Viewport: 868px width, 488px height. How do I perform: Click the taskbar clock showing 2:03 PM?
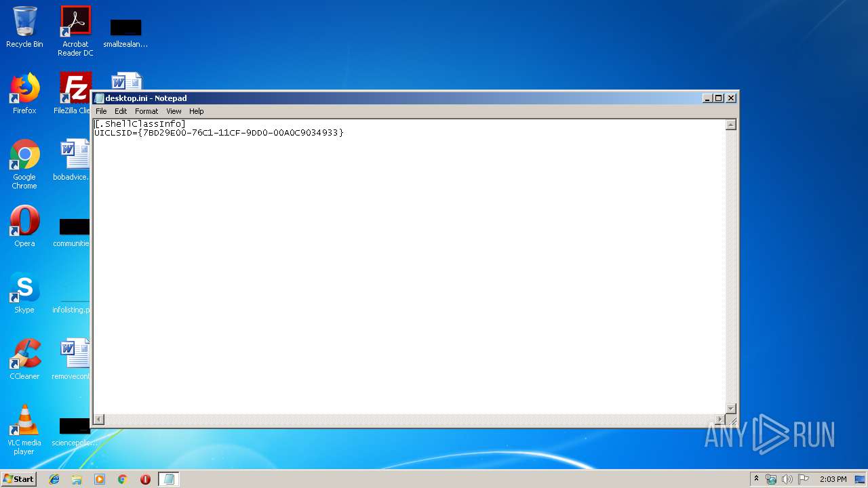pos(833,479)
